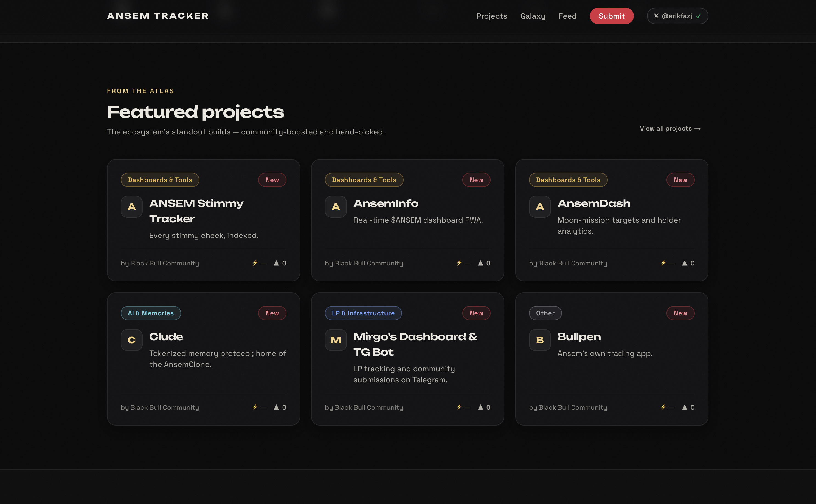
Task: Follow the View all projects link
Action: pyautogui.click(x=670, y=128)
